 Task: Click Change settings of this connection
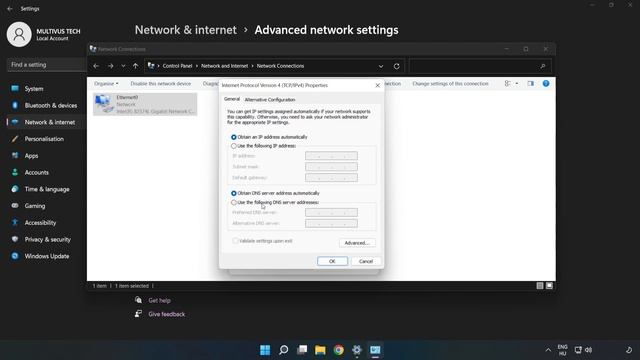[x=450, y=84]
